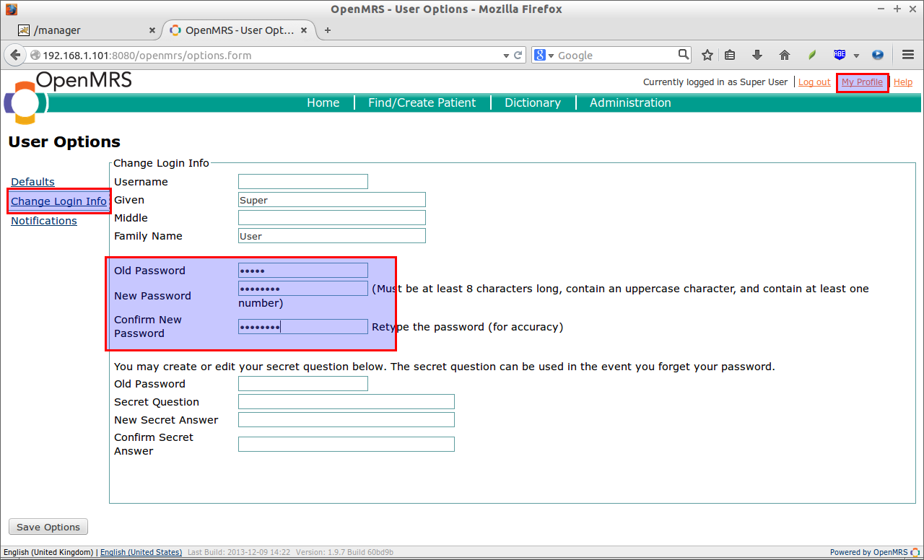This screenshot has width=924, height=560.
Task: Click the blue globe addon icon
Action: point(878,55)
